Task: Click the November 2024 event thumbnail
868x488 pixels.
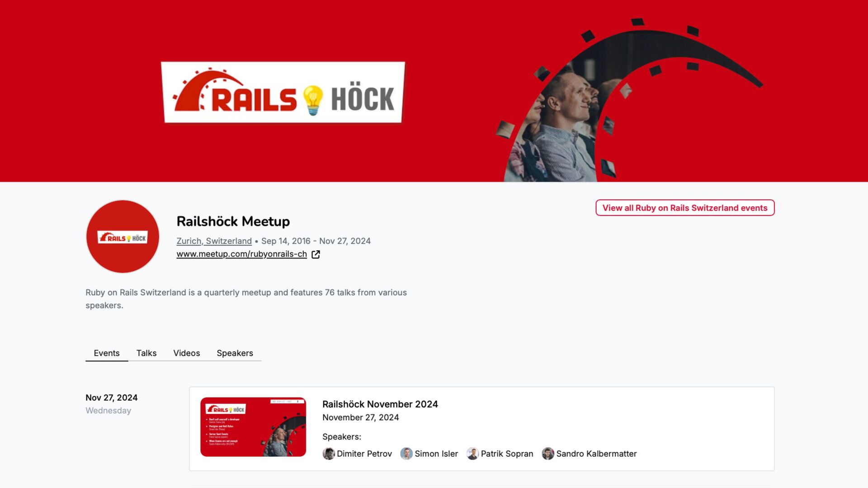Action: pyautogui.click(x=253, y=427)
